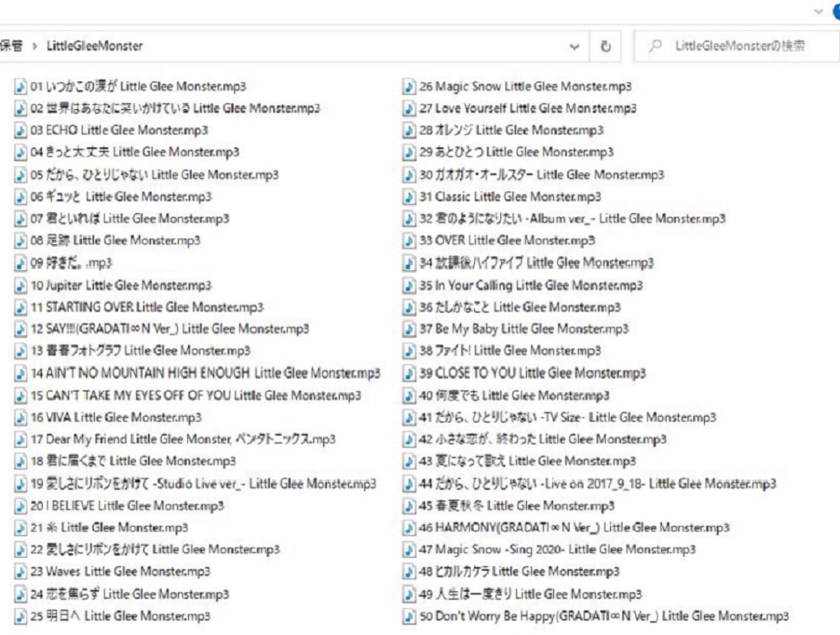Click music icon of 14 AIN'T NO MOUNTAIN file
840x635 pixels.
click(21, 373)
